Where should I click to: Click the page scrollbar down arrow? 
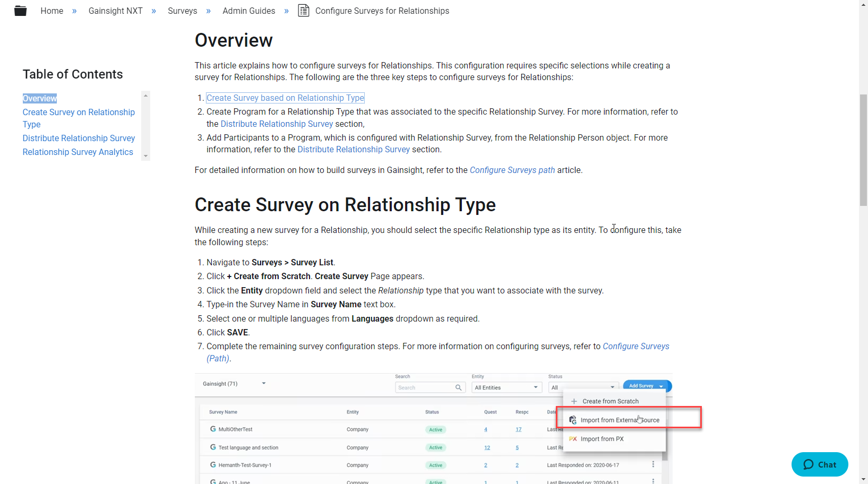[863, 480]
